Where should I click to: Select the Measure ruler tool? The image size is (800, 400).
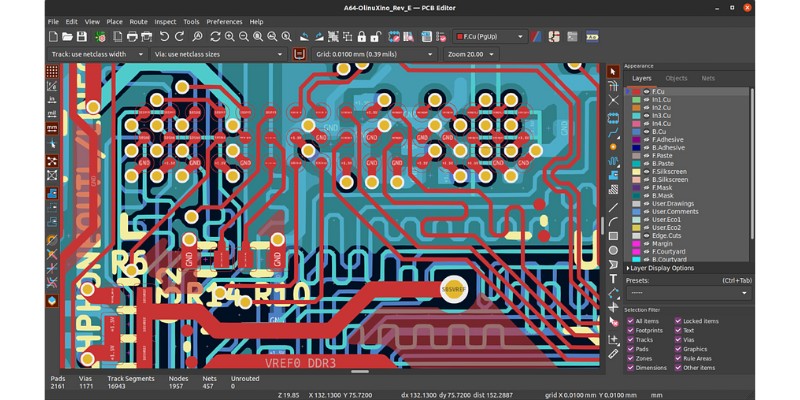tap(613, 354)
